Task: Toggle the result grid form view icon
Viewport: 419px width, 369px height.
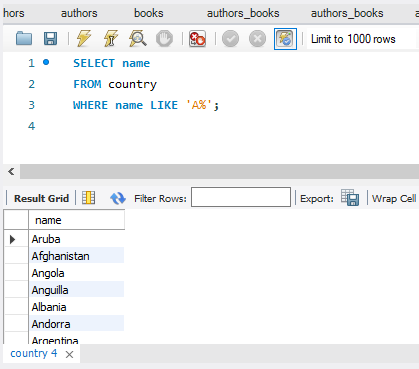Action: (x=89, y=198)
